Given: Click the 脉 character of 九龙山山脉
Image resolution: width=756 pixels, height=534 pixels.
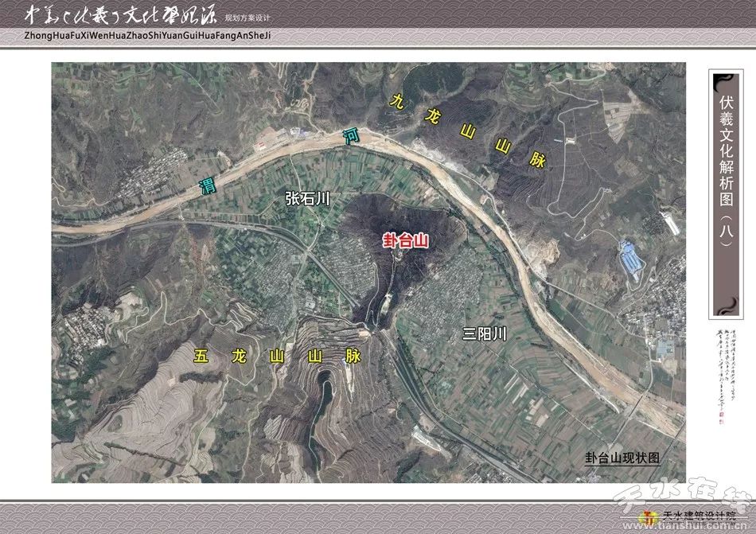Looking at the screenshot, I should [537, 159].
